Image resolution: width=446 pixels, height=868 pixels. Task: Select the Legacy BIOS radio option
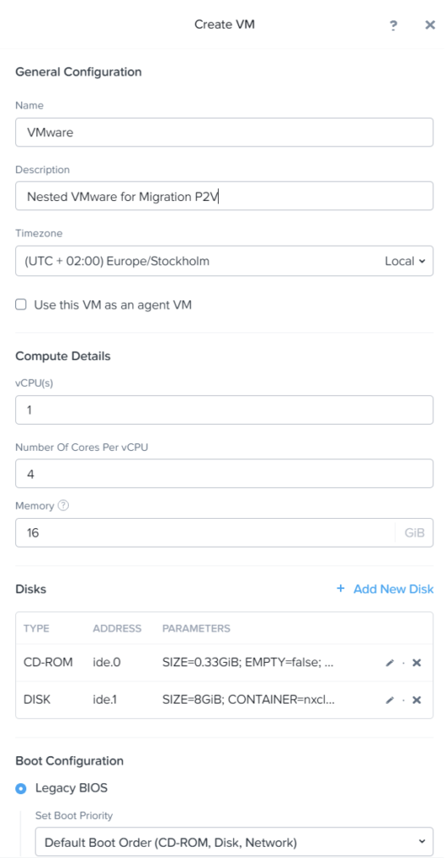coord(21,787)
